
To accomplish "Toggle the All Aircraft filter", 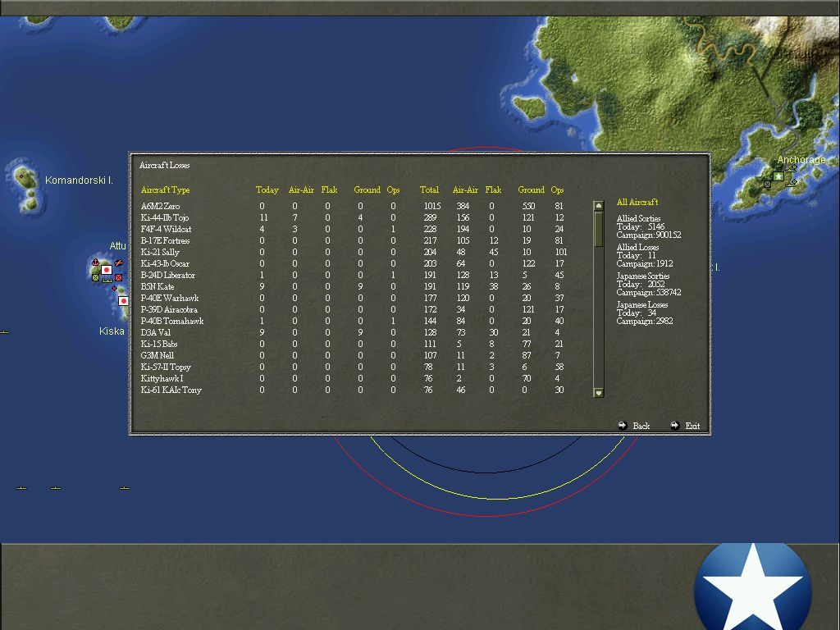I will click(x=637, y=202).
